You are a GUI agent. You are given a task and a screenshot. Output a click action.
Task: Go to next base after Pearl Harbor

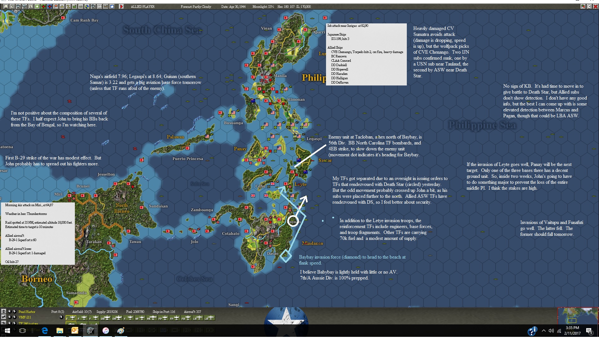coord(14,311)
